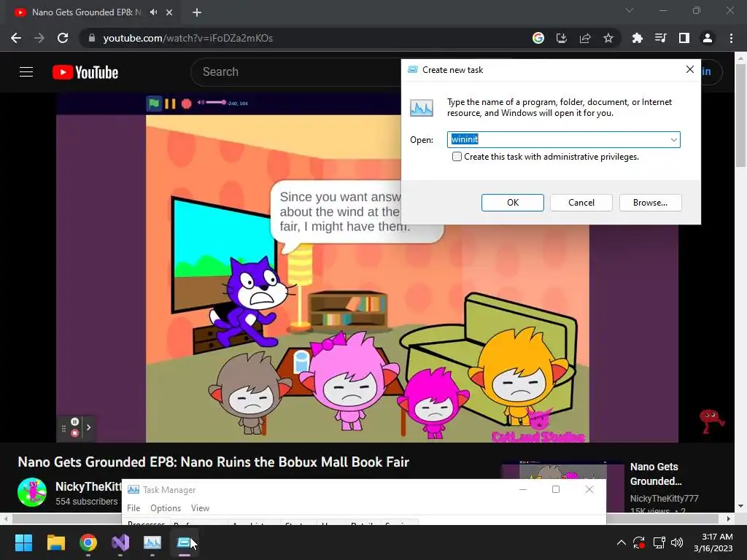Reload the YouTube page
The width and height of the screenshot is (747, 560).
[x=63, y=38]
